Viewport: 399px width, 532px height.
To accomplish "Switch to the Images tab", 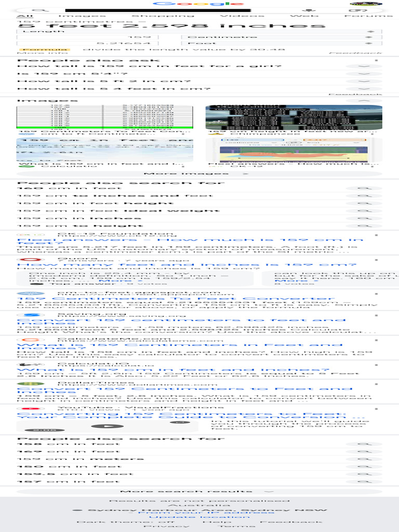I will tap(82, 16).
